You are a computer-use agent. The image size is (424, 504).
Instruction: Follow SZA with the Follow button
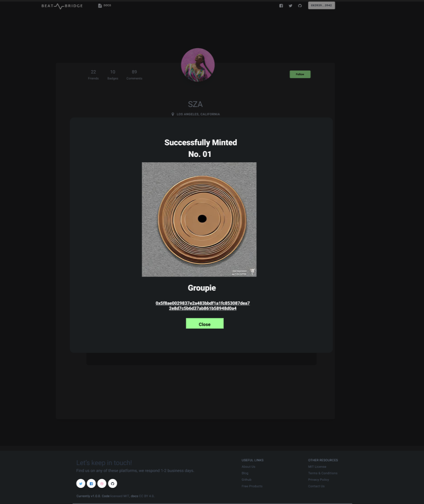point(300,74)
